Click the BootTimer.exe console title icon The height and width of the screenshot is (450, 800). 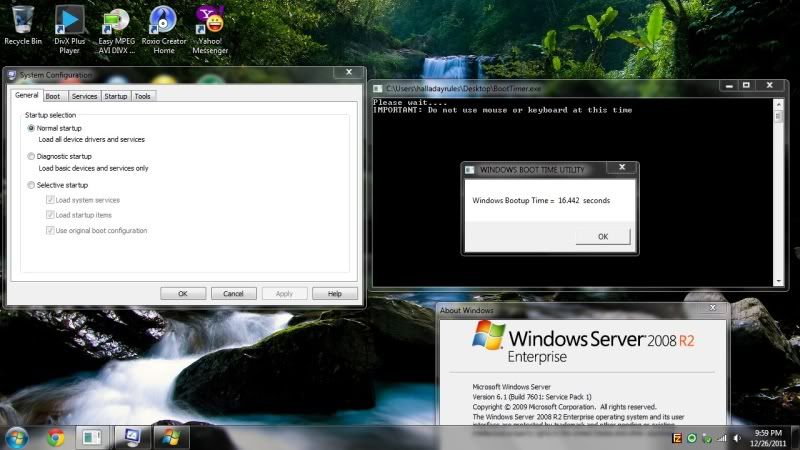coord(378,89)
